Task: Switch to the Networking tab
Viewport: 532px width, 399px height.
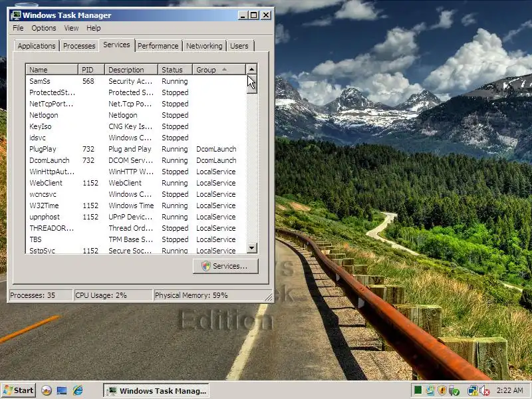Action: click(204, 46)
